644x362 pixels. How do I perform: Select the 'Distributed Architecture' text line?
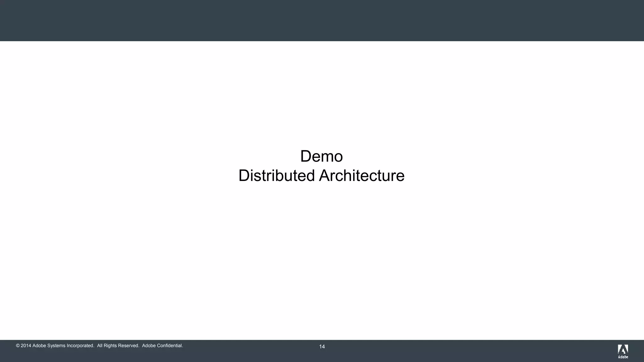[321, 175]
